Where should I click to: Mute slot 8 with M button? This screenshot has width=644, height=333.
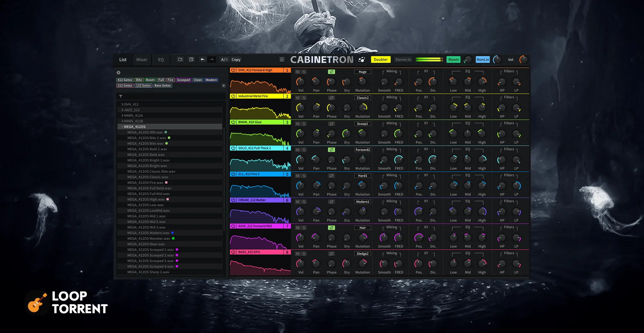(298, 254)
